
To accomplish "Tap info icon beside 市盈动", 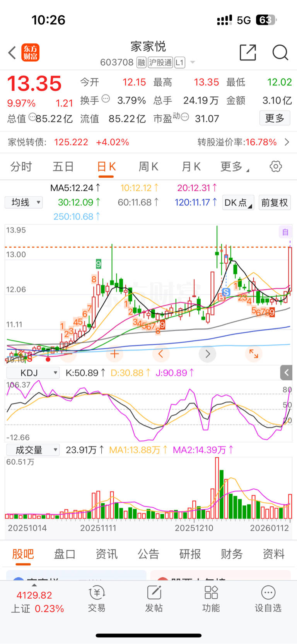I will tap(185, 117).
